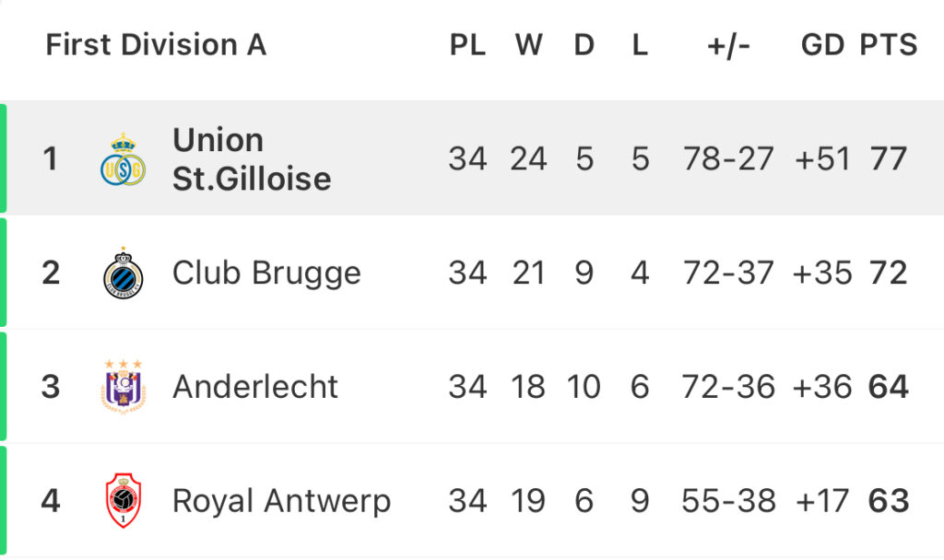
Task: Select the Anderlecht team name
Action: tap(255, 386)
